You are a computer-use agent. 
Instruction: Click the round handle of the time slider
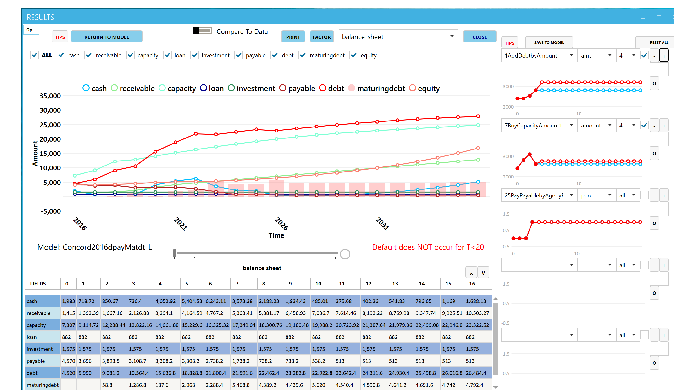pyautogui.click(x=345, y=254)
